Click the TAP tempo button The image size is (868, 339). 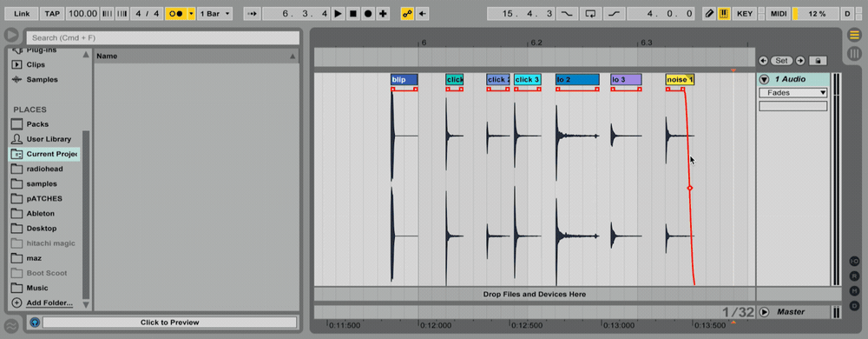(x=53, y=14)
